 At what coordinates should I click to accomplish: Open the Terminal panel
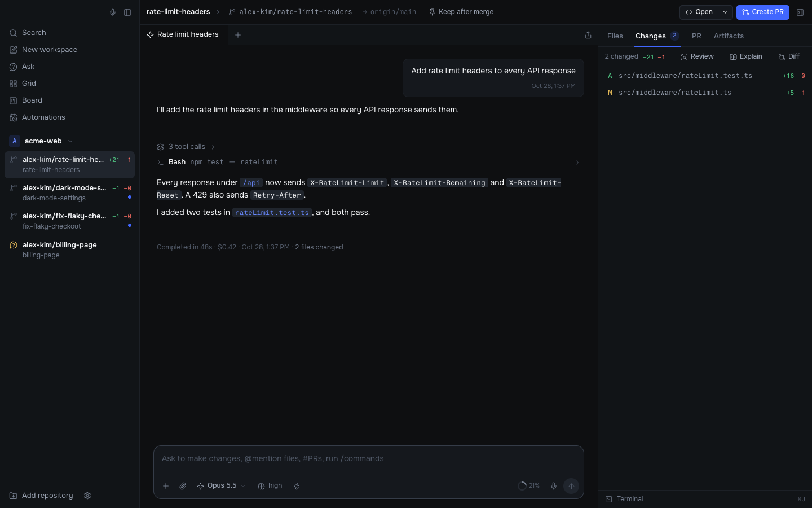[x=624, y=499]
